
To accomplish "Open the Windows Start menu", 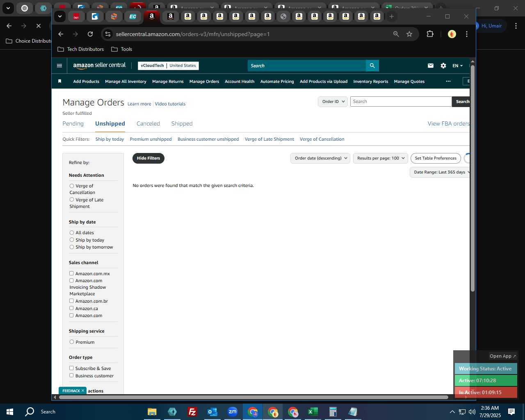I will pos(10,412).
